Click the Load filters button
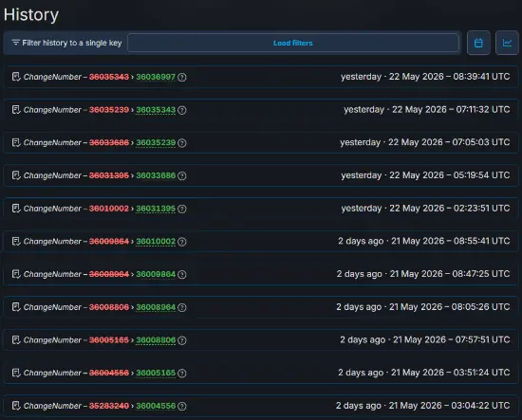The height and width of the screenshot is (420, 522). [x=293, y=43]
